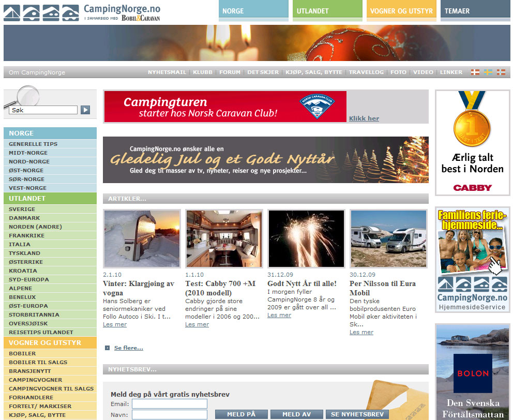
Task: Click the search submit arrow button
Action: click(x=85, y=110)
